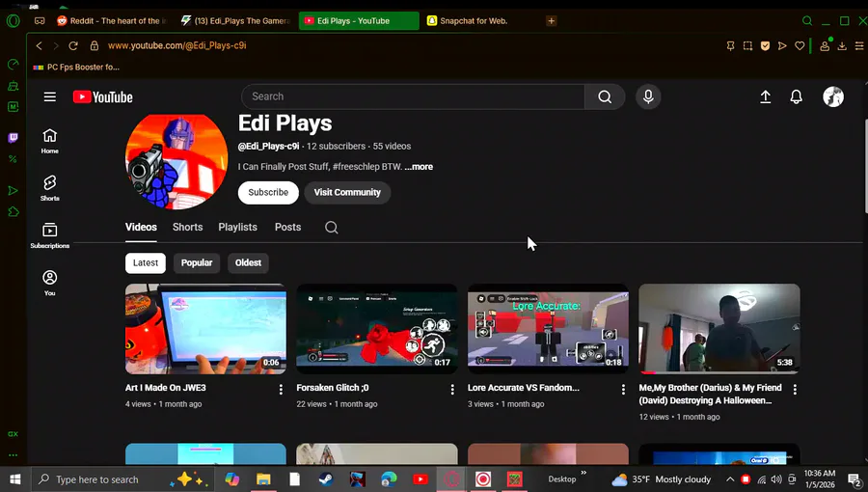Go back using browser back arrow
The height and width of the screenshot is (492, 868).
39,46
